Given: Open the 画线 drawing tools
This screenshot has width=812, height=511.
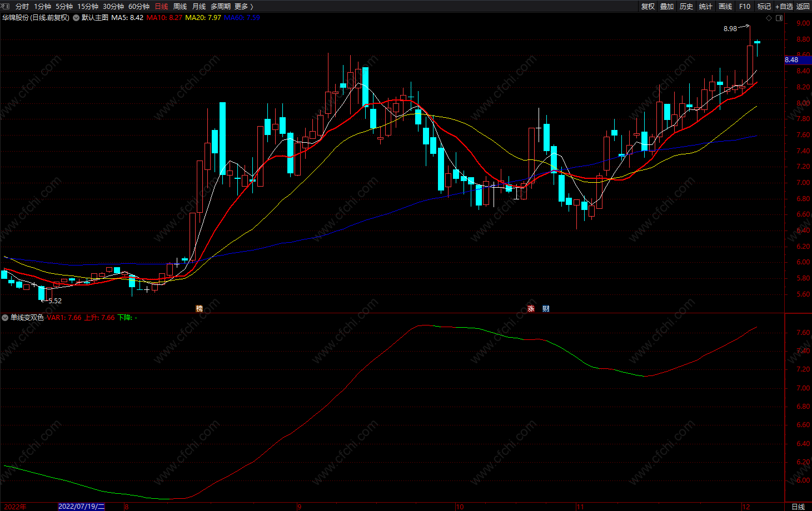Looking at the screenshot, I should coord(725,6).
